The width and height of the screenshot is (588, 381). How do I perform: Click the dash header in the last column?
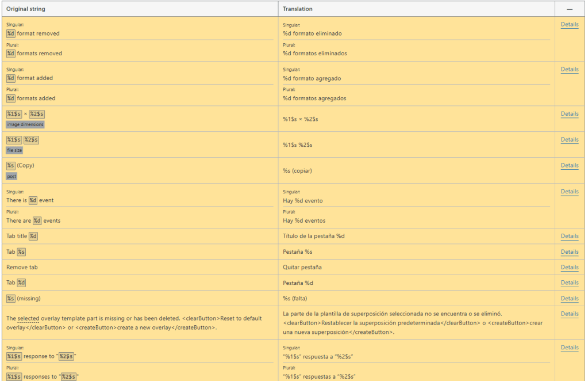[570, 9]
